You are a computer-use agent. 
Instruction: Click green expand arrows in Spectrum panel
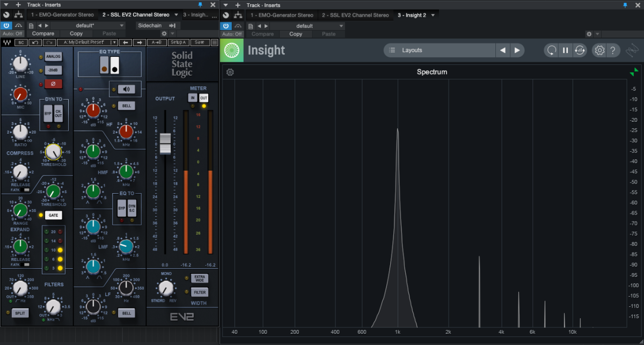(634, 72)
